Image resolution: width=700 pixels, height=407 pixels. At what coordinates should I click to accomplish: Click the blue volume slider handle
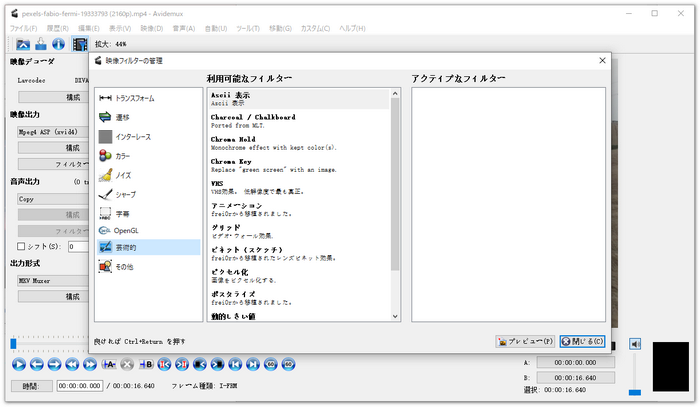click(634, 392)
